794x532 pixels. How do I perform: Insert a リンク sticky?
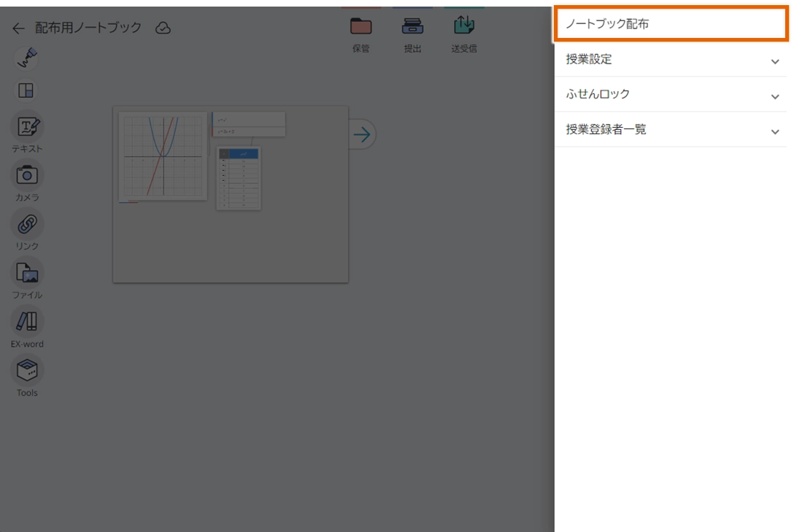(27, 224)
